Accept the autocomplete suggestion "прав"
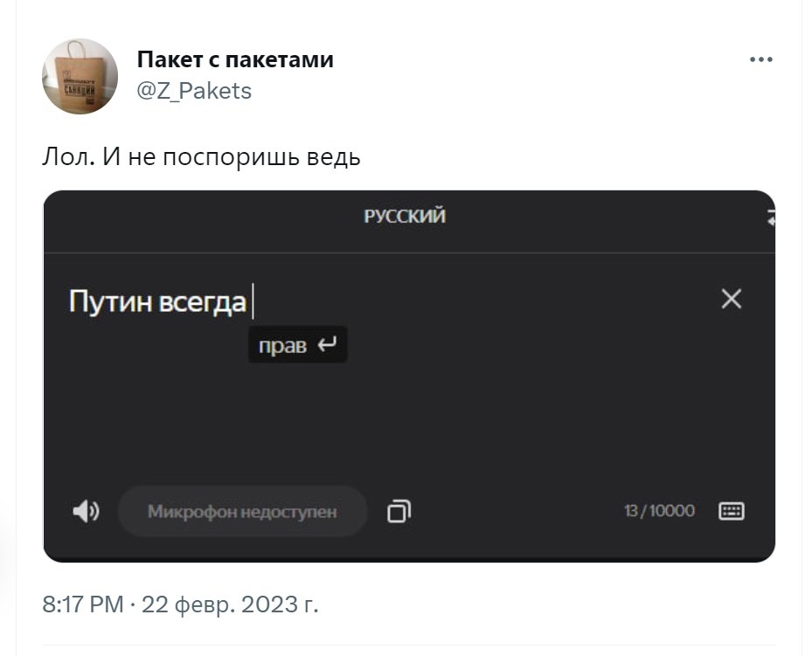This screenshot has height=656, width=812. tap(297, 344)
